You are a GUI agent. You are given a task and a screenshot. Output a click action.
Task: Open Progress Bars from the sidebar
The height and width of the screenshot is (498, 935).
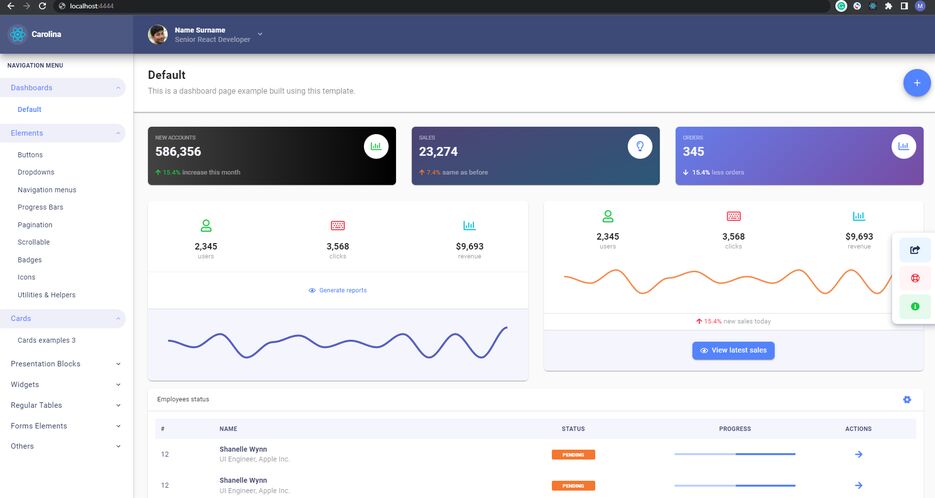pyautogui.click(x=40, y=207)
